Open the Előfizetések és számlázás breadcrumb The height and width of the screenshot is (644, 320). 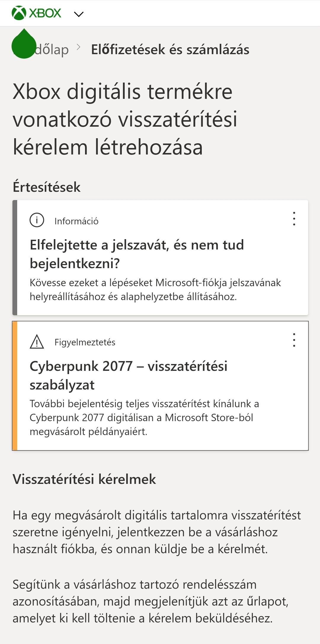click(x=170, y=49)
